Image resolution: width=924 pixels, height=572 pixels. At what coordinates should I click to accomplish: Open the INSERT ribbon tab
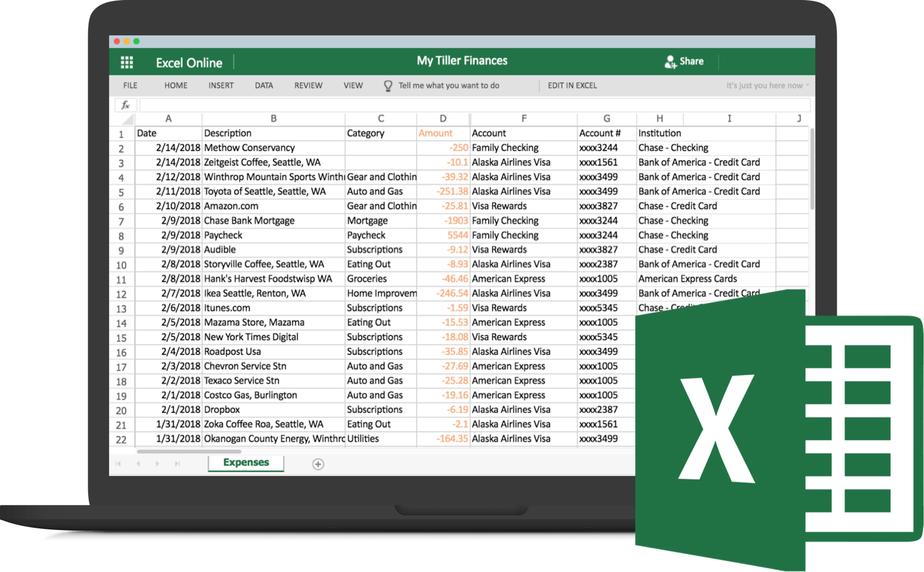click(221, 86)
